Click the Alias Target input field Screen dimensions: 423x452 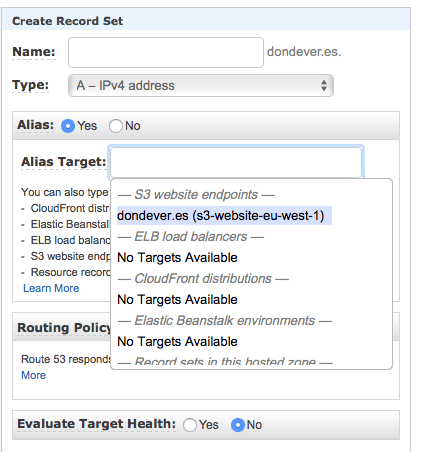pos(236,162)
